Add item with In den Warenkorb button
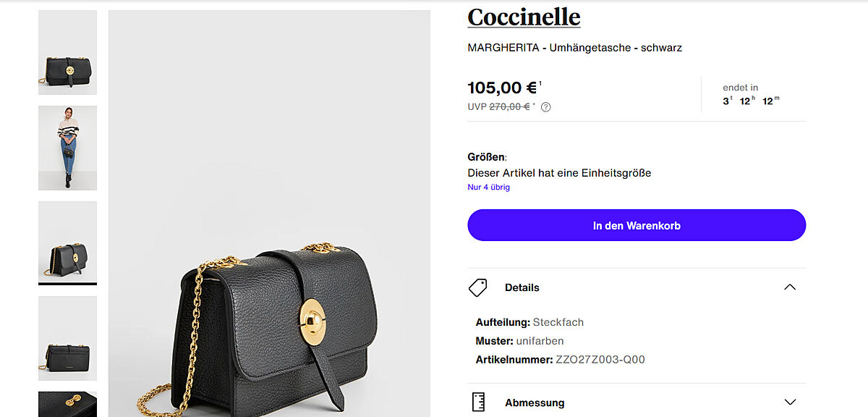This screenshot has width=868, height=417. tap(637, 225)
